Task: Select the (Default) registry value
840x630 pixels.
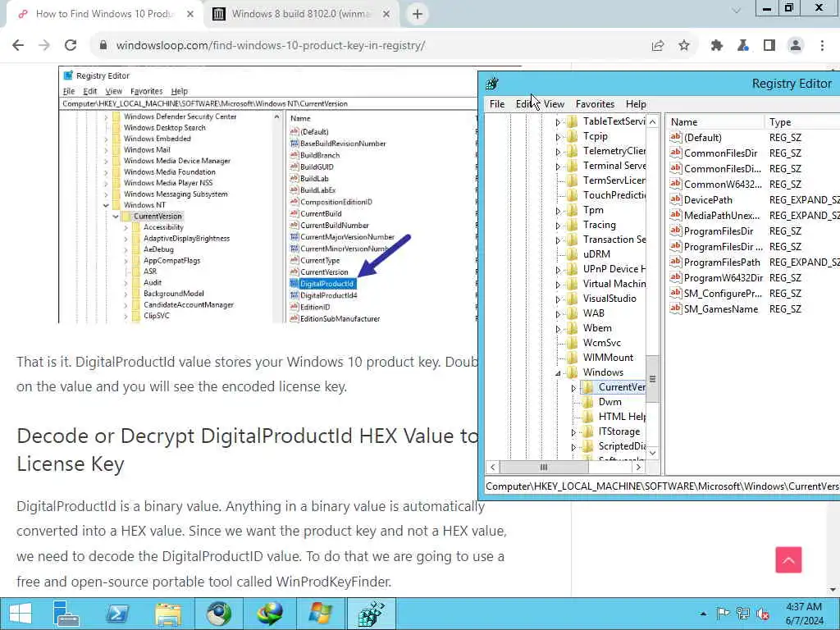Action: coord(702,138)
